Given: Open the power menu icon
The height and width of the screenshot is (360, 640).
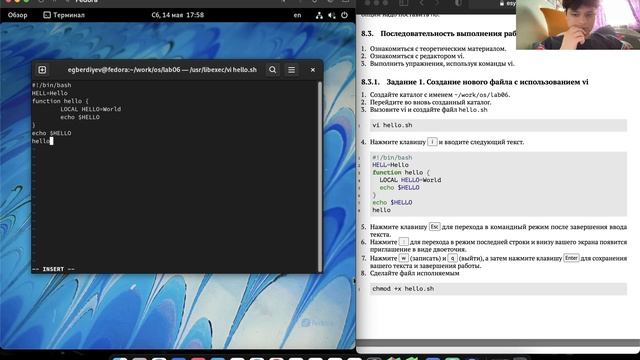Looking at the screenshot, I should coord(344,15).
